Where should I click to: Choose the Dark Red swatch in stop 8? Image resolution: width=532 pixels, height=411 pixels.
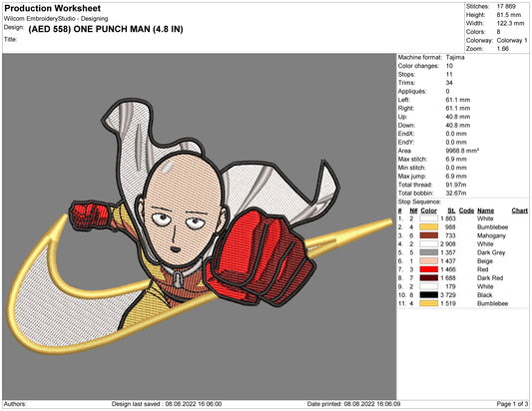(429, 278)
